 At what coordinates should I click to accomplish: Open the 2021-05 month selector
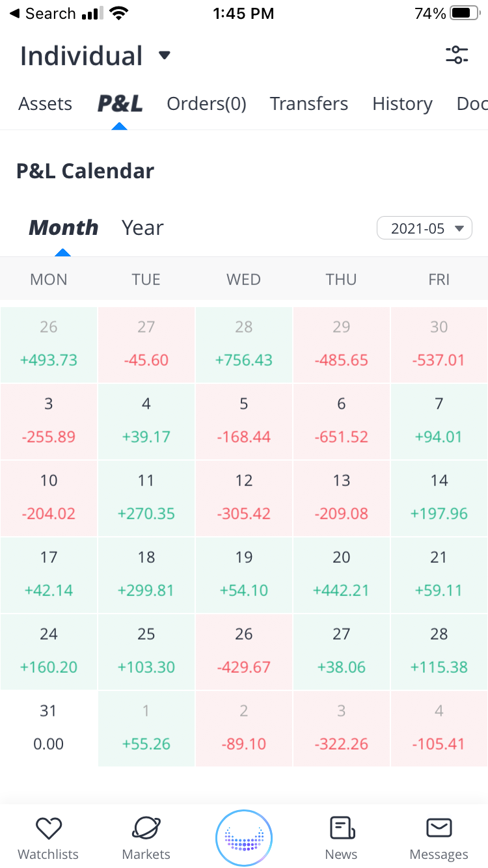[x=424, y=228]
